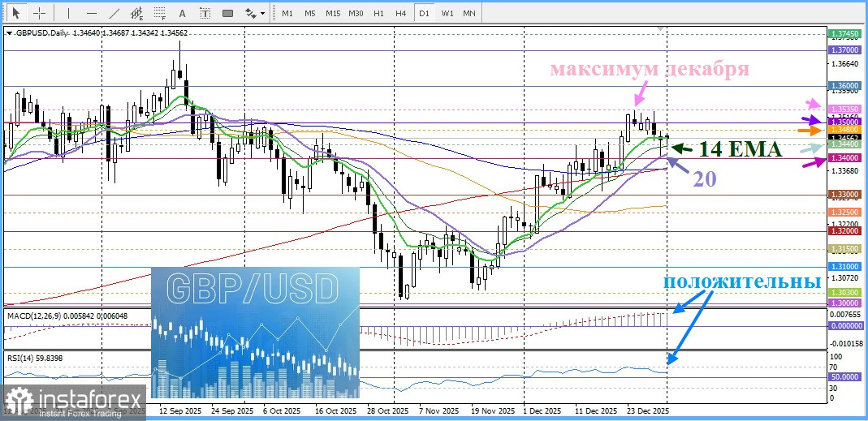Click the 11 Dec 2025 date label
Screen dimensions: 868x421
(x=596, y=411)
